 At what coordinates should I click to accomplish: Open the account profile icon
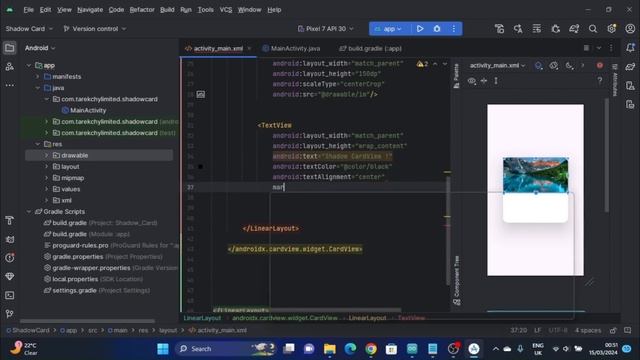coord(630,29)
